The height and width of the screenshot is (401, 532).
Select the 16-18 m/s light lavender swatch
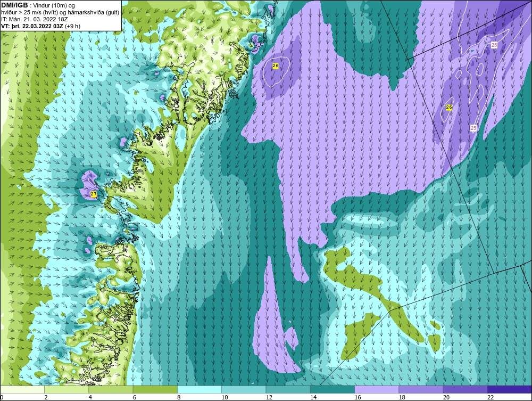tap(377, 389)
